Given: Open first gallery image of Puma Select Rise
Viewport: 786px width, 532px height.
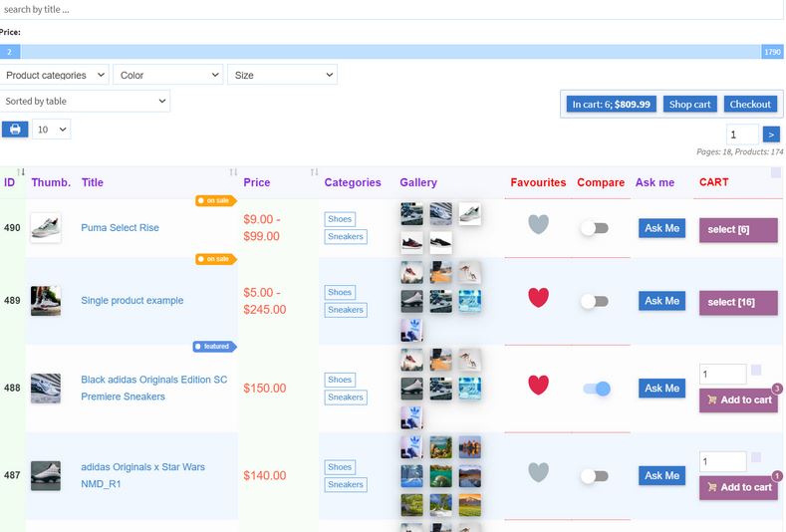Looking at the screenshot, I should point(411,213).
